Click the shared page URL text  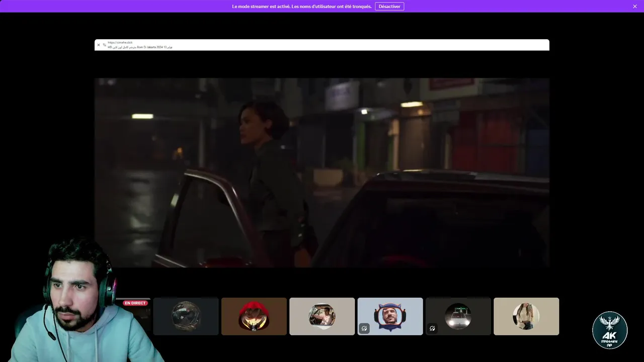coord(120,43)
